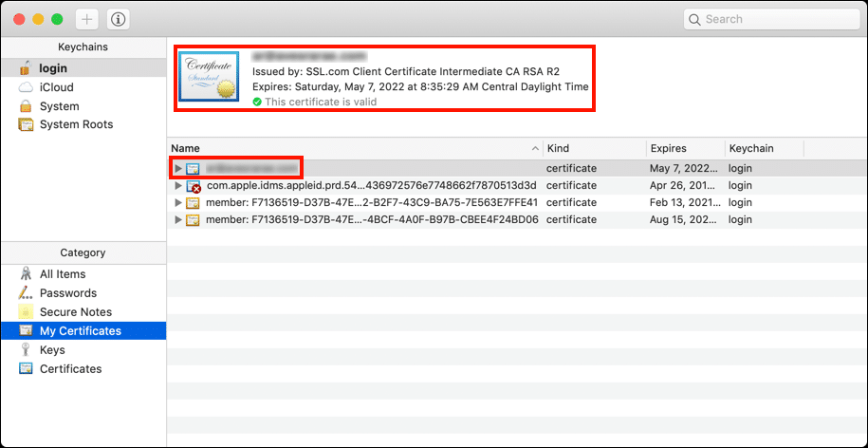Image resolution: width=868 pixels, height=448 pixels.
Task: Sort by the Expires column header
Action: 668,149
